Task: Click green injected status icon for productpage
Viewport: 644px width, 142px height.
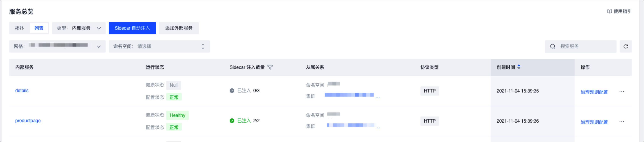Action: coord(232,121)
